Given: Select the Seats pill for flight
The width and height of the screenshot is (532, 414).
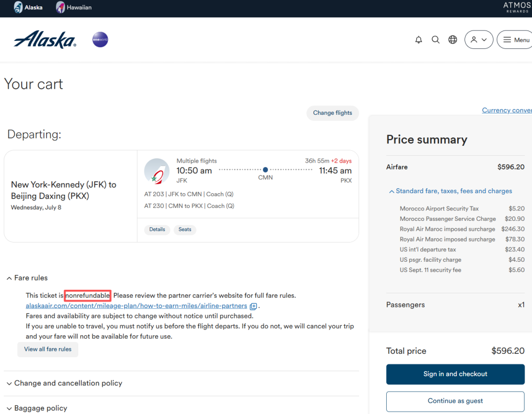Looking at the screenshot, I should pyautogui.click(x=185, y=230).
